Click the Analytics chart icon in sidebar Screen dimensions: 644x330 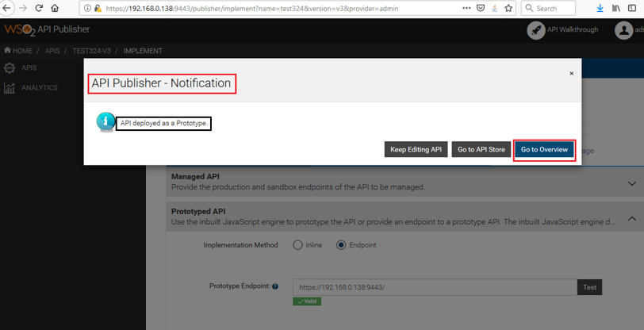(10, 87)
